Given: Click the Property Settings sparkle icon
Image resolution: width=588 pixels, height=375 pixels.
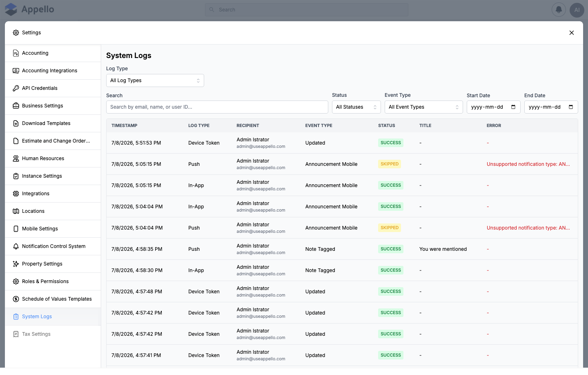Looking at the screenshot, I should pyautogui.click(x=16, y=264).
